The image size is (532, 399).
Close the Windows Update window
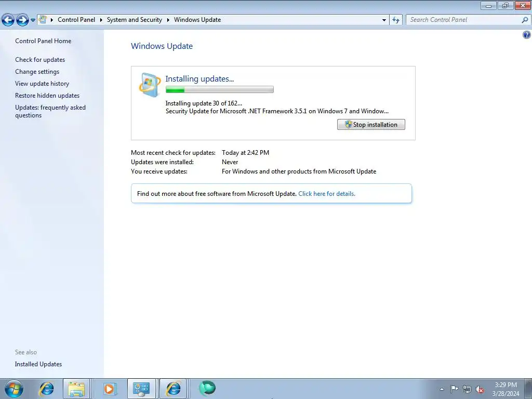pyautogui.click(x=523, y=6)
